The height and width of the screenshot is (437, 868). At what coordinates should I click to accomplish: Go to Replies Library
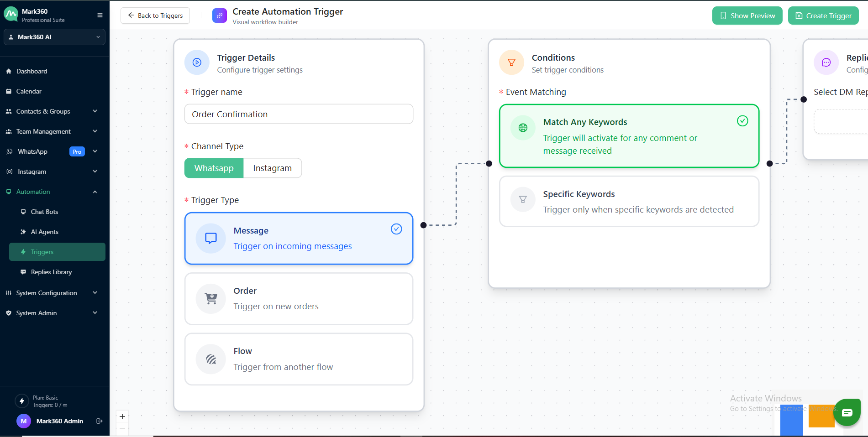(x=51, y=272)
